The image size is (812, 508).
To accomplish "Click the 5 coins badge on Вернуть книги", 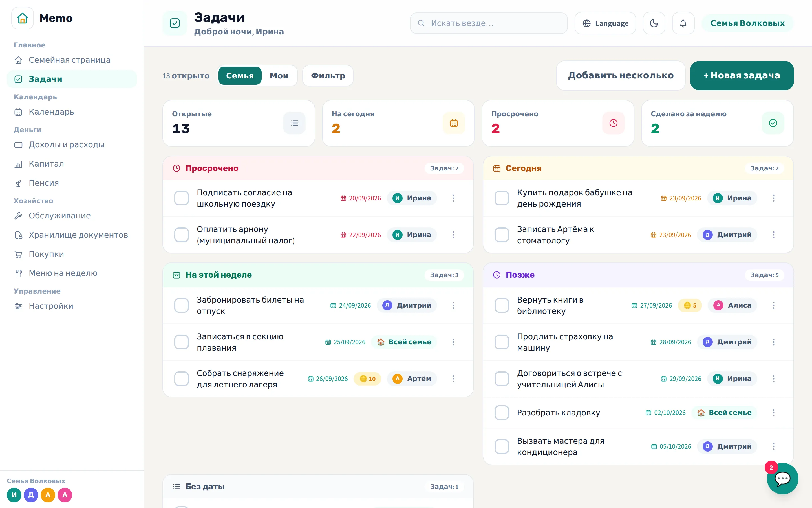I will pos(690,305).
